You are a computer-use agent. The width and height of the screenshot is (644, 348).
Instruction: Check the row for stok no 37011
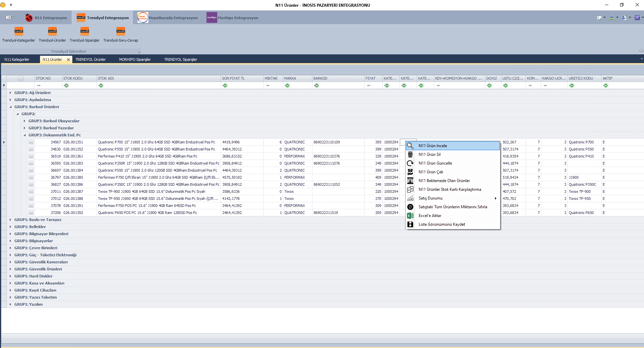(31, 191)
